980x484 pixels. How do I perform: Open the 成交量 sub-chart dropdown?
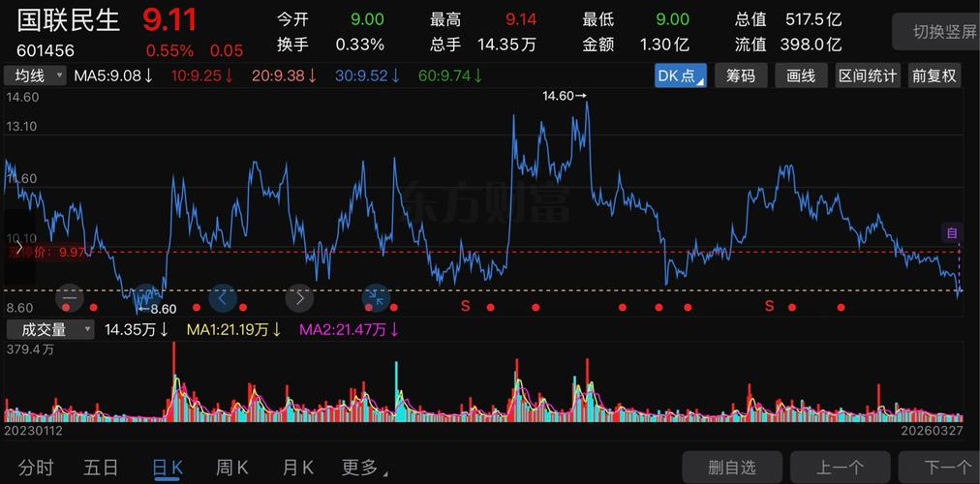(x=49, y=329)
